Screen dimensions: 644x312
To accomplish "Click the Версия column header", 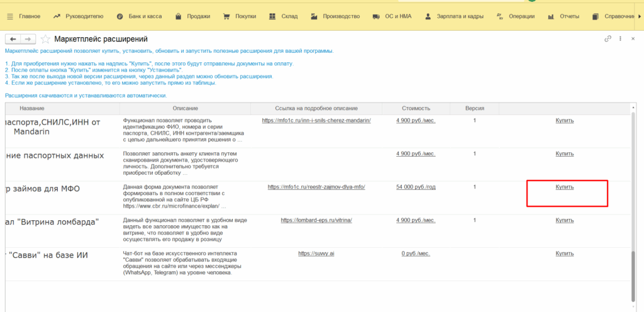I will pos(474,108).
